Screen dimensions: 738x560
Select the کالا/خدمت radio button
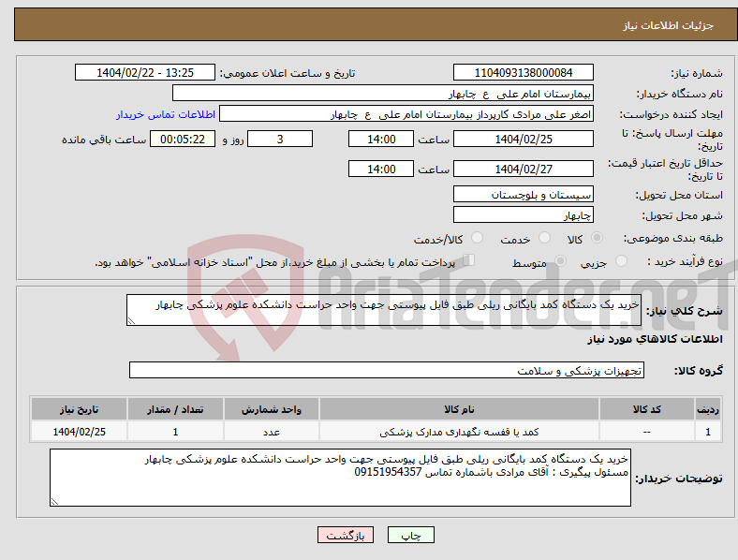pos(477,238)
